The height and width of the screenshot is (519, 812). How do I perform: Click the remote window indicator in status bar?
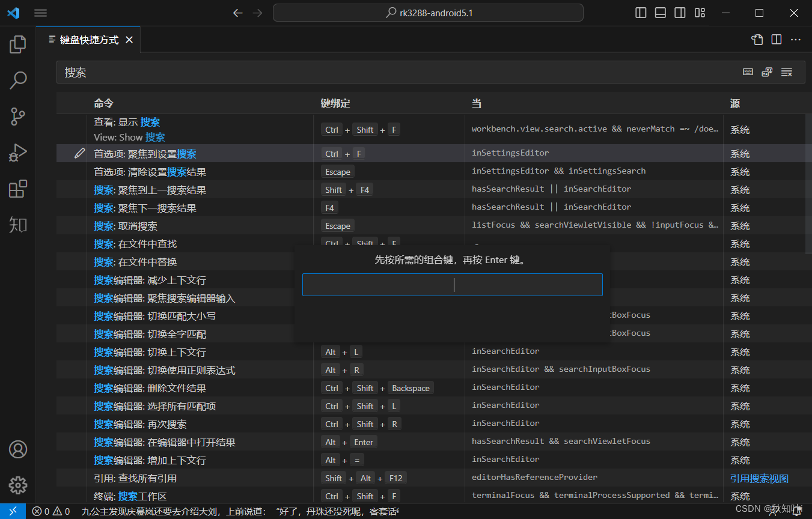point(13,511)
